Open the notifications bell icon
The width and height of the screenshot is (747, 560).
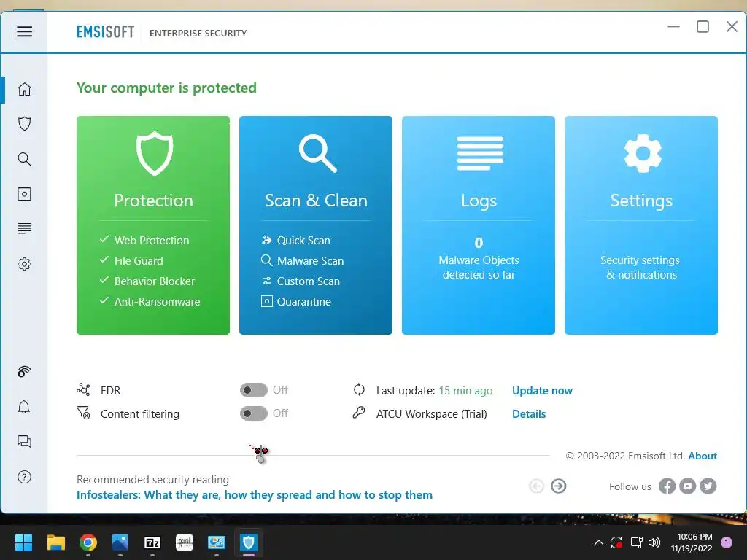pos(24,407)
